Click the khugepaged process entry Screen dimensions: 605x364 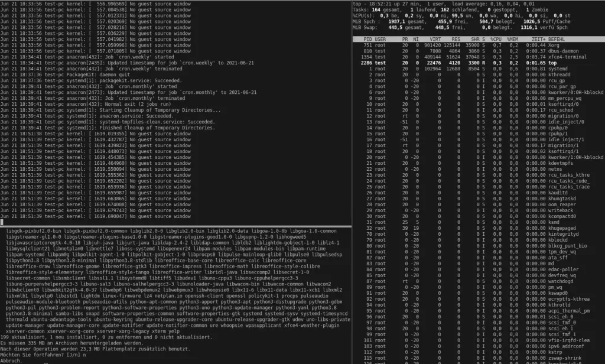tap(564, 227)
